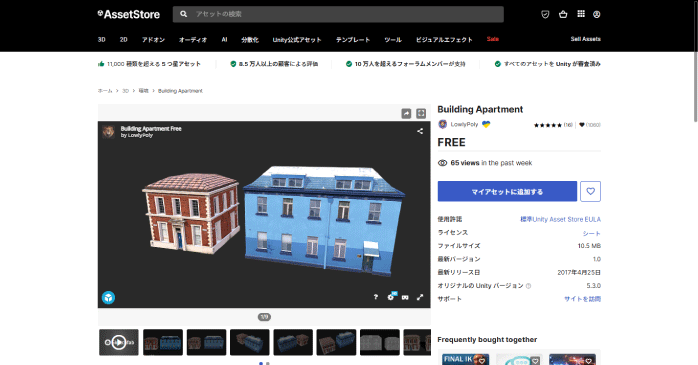Image resolution: width=698 pixels, height=365 pixels.
Task: Click the favorites heart count (1060)
Action: pos(590,125)
